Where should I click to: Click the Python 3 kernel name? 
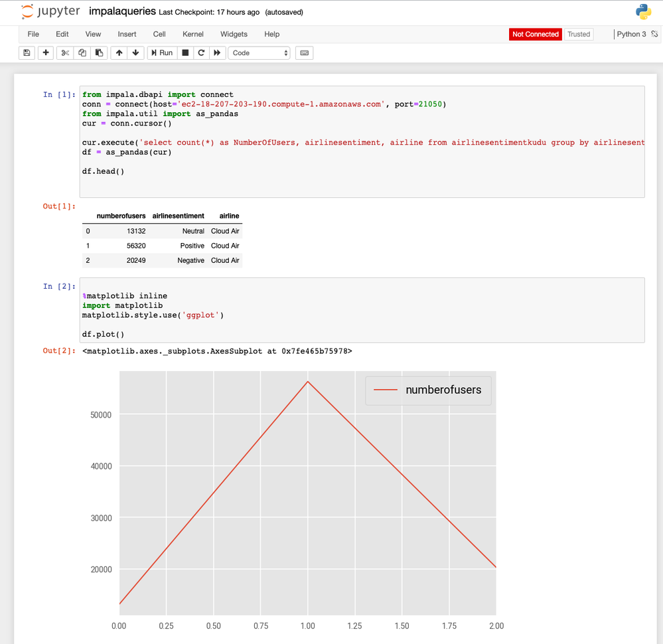(x=631, y=34)
